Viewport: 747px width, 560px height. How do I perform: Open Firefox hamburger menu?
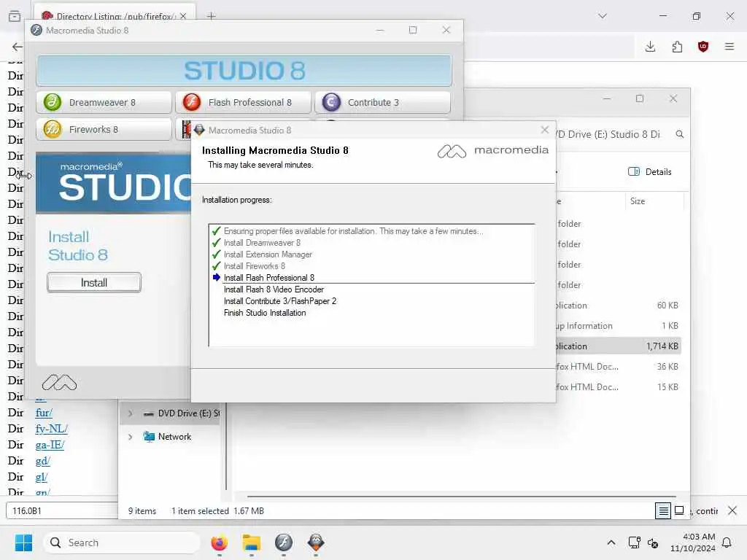click(729, 47)
